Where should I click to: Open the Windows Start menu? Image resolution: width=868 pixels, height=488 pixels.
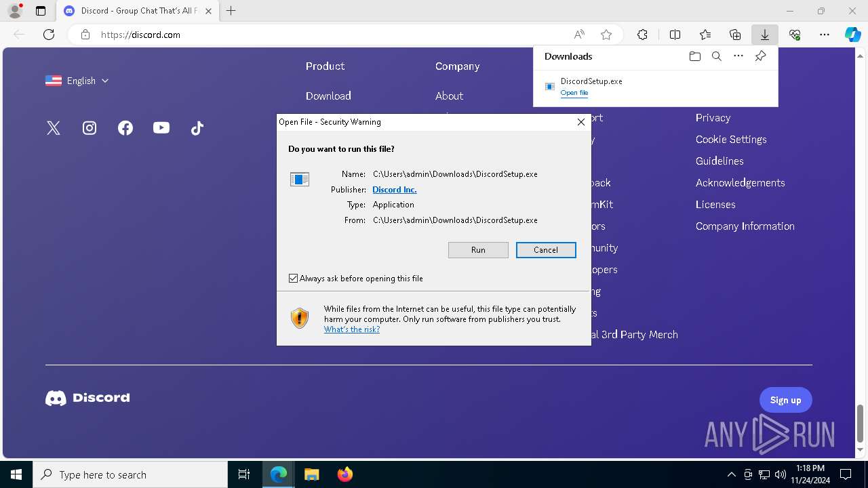click(x=16, y=474)
